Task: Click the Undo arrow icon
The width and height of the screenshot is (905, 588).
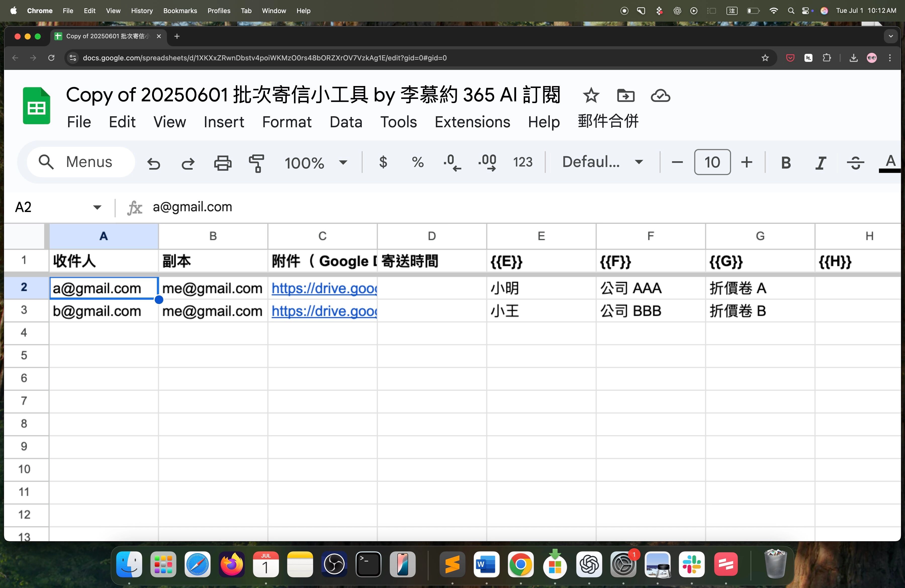Action: (154, 163)
